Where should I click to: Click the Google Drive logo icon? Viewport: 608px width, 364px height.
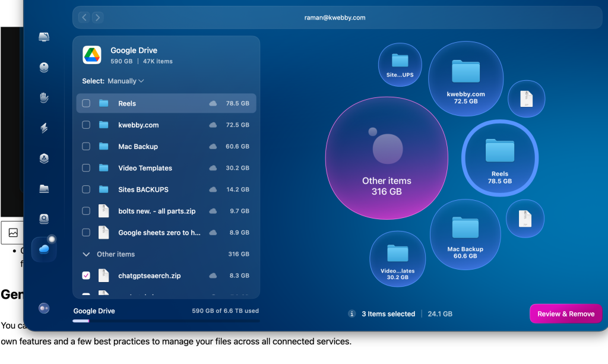pos(92,55)
